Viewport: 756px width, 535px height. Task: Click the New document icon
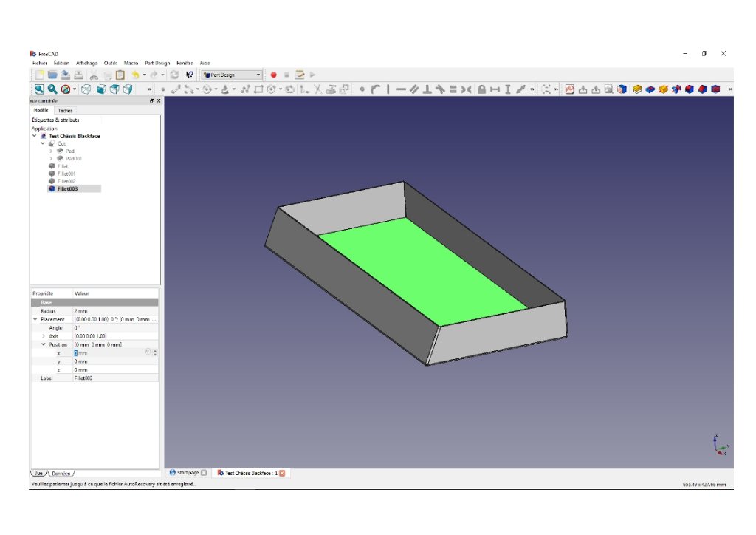[x=39, y=75]
